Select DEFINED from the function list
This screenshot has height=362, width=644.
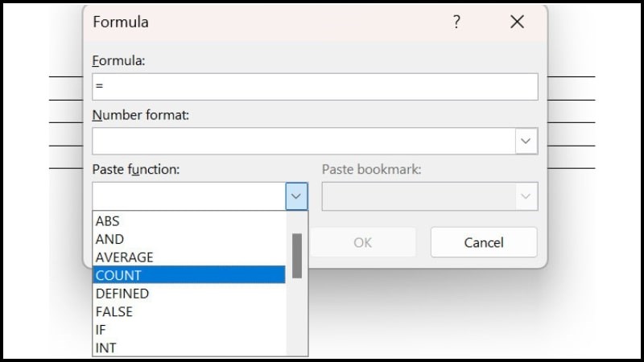coord(122,294)
